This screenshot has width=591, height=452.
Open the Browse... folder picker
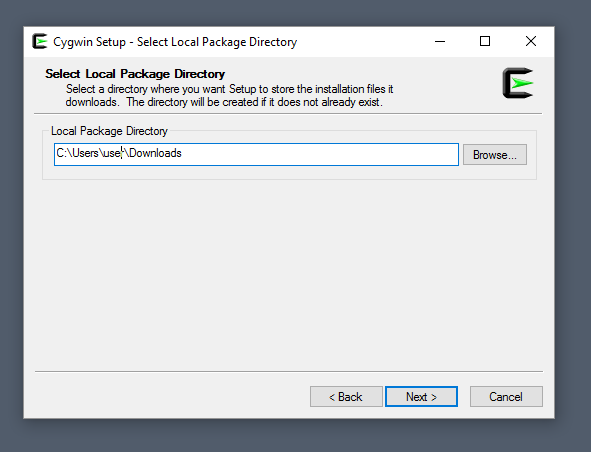(x=495, y=155)
